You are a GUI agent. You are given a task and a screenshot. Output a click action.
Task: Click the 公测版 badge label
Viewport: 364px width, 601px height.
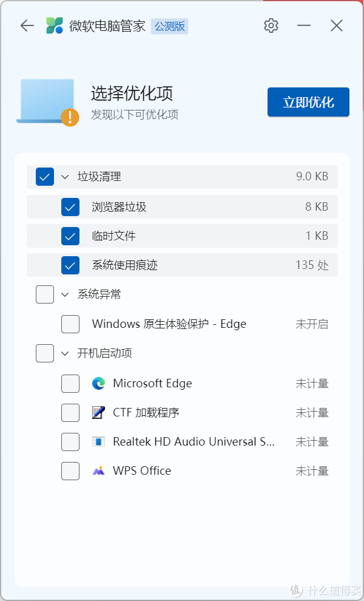pos(169,26)
